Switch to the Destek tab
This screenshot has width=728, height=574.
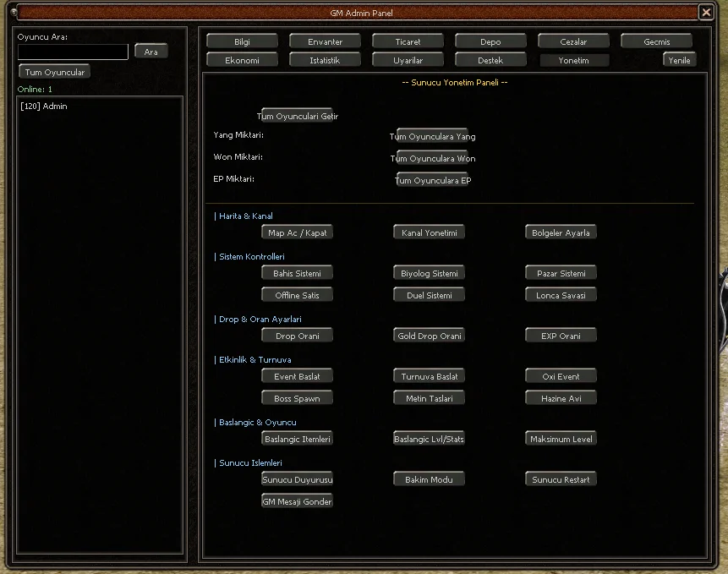tap(490, 60)
